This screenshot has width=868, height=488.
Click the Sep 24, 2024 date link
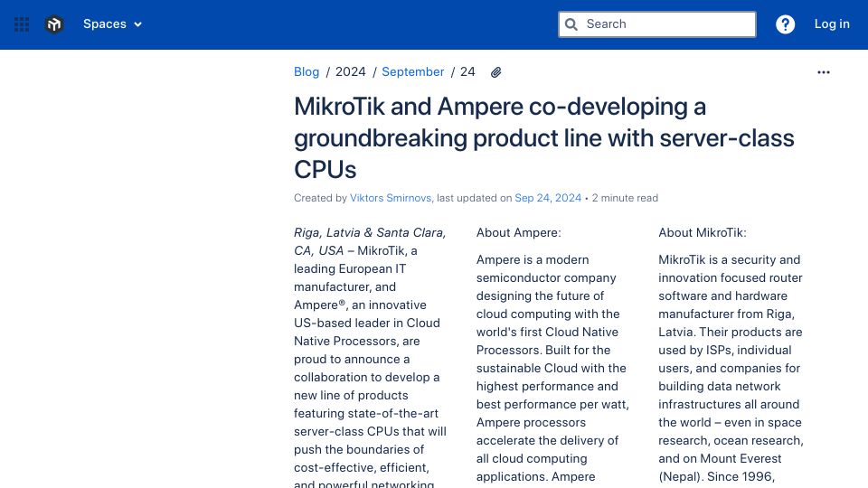548,198
